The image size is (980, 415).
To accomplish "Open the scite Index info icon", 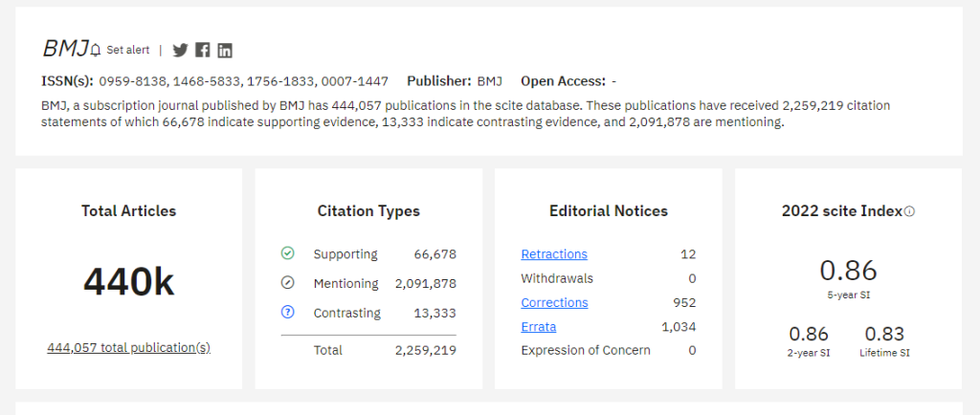I will coord(909,211).
